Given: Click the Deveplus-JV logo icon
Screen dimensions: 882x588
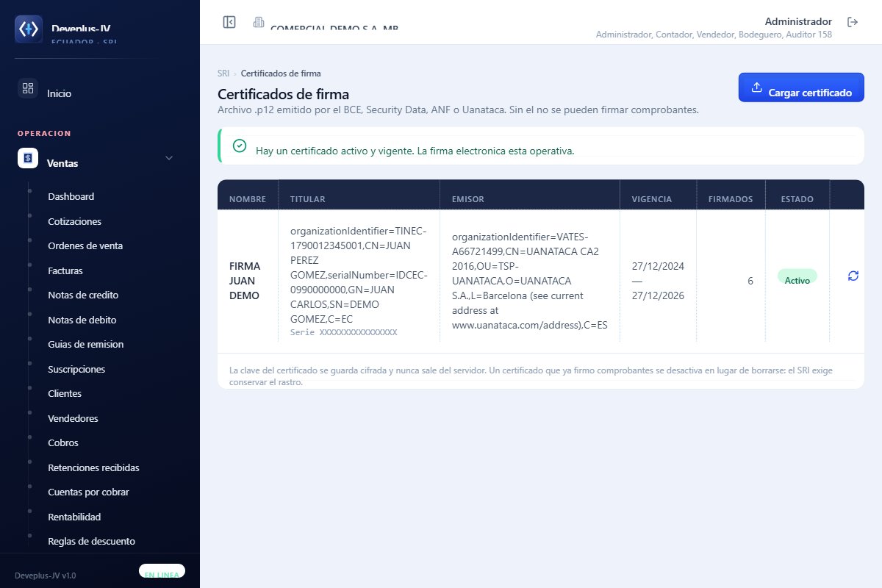Looking at the screenshot, I should point(29,29).
